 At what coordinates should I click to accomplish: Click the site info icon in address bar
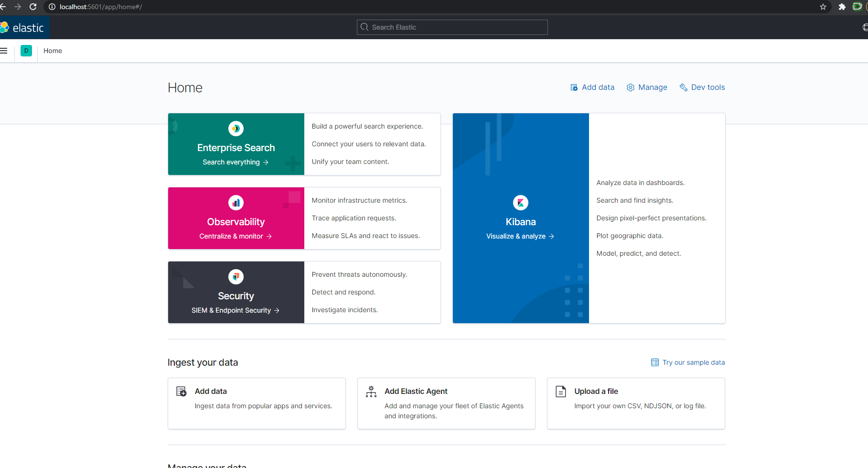click(x=52, y=7)
